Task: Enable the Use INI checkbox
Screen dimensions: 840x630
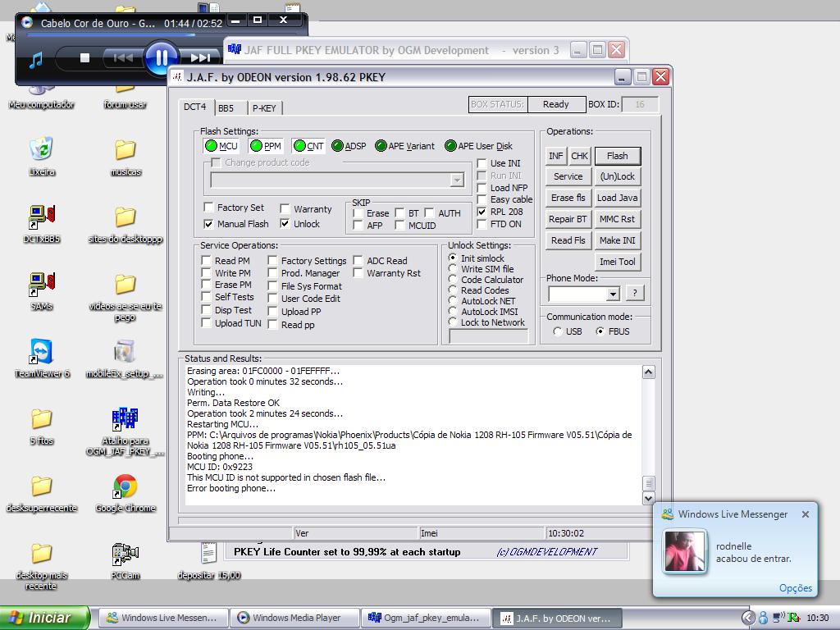Action: click(x=482, y=163)
